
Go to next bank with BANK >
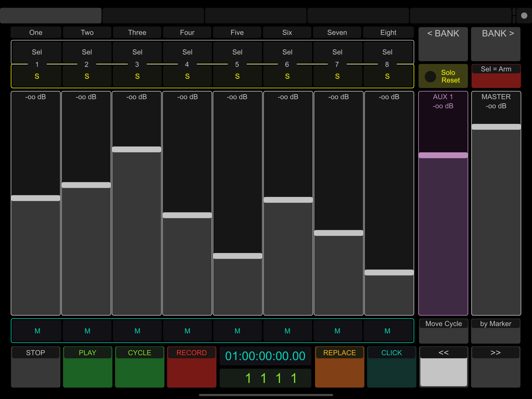tap(495, 44)
